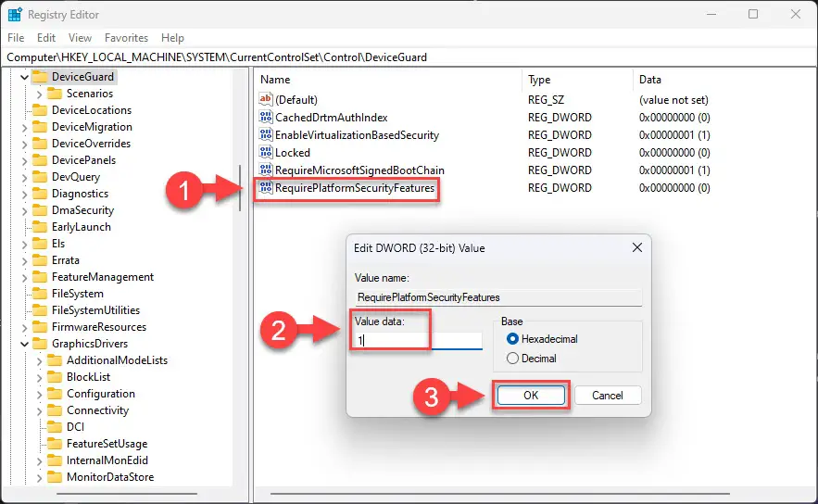
Task: Open the View menu
Action: [80, 38]
